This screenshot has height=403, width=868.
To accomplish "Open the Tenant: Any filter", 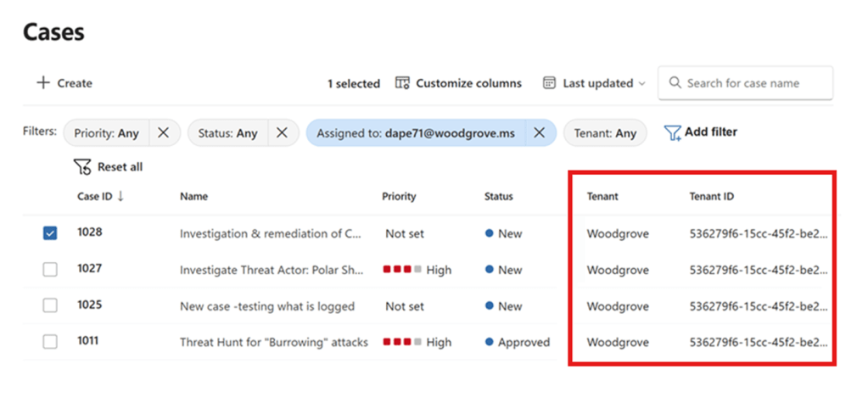I will tap(604, 133).
